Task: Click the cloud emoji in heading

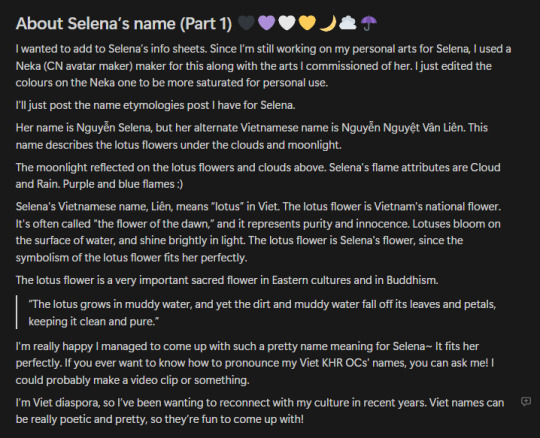Action: point(348,23)
